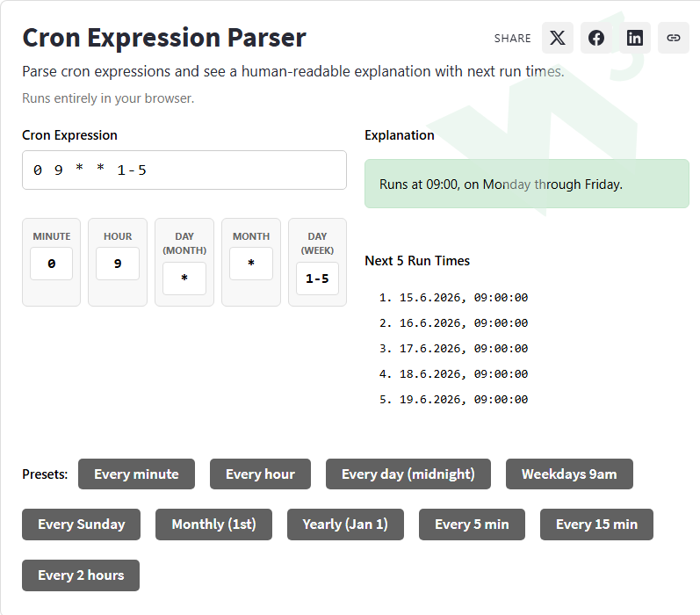Click the MINUTE field value 0

click(x=51, y=264)
